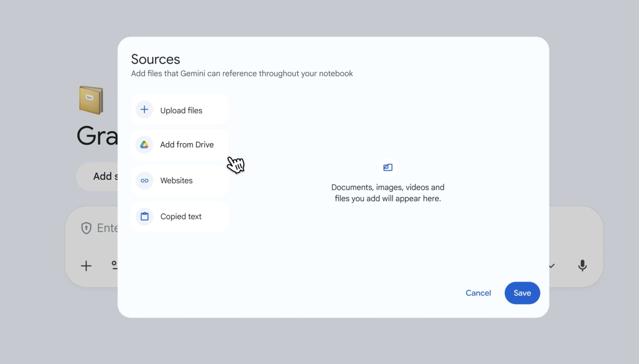Click the link icon next to Websites
The width and height of the screenshot is (639, 364).
[x=144, y=181]
